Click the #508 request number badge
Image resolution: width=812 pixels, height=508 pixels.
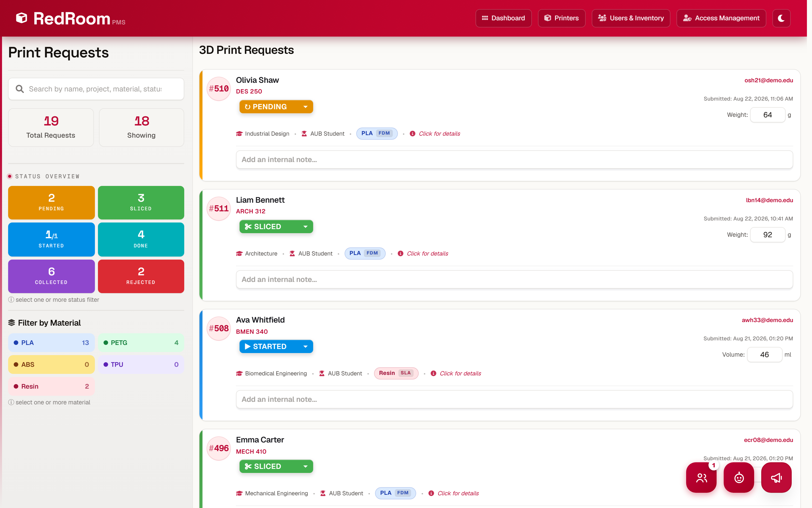[219, 329]
